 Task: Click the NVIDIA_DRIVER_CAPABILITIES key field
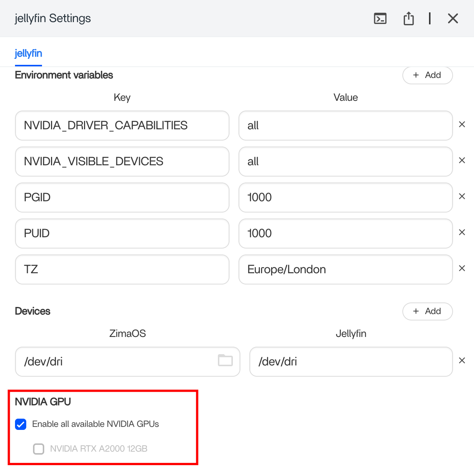tap(122, 126)
